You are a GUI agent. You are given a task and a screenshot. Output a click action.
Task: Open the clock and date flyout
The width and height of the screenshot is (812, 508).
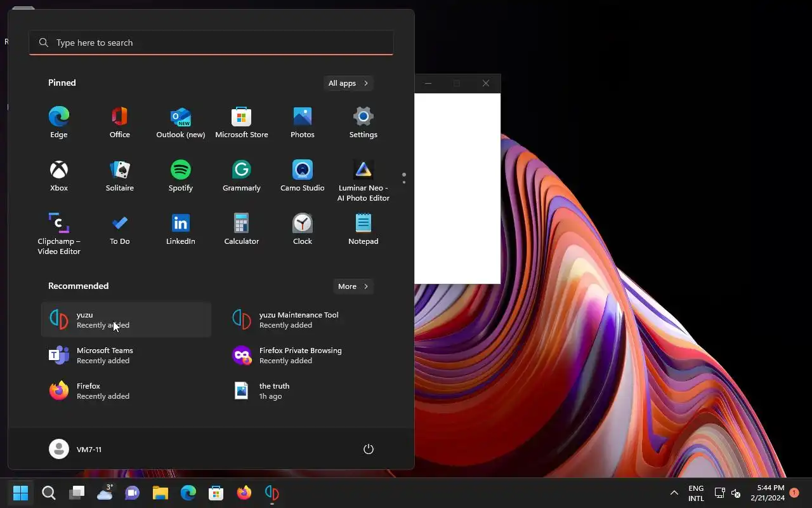point(768,493)
